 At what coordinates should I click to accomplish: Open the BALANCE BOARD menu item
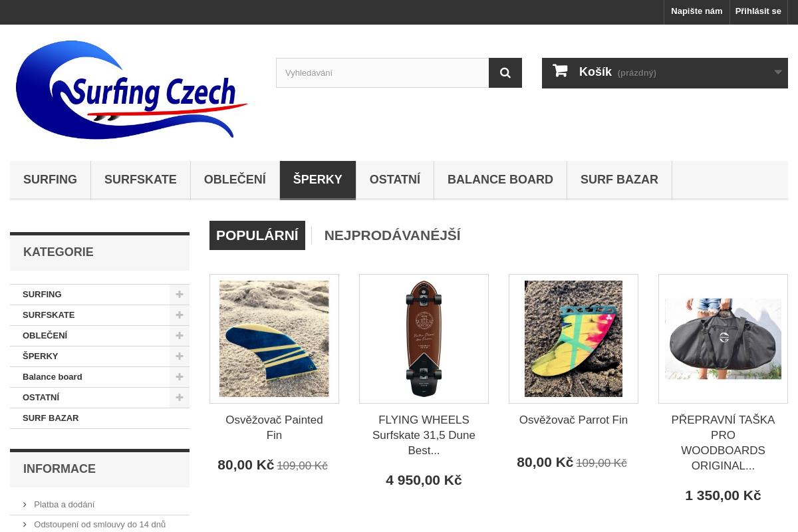[x=500, y=180]
